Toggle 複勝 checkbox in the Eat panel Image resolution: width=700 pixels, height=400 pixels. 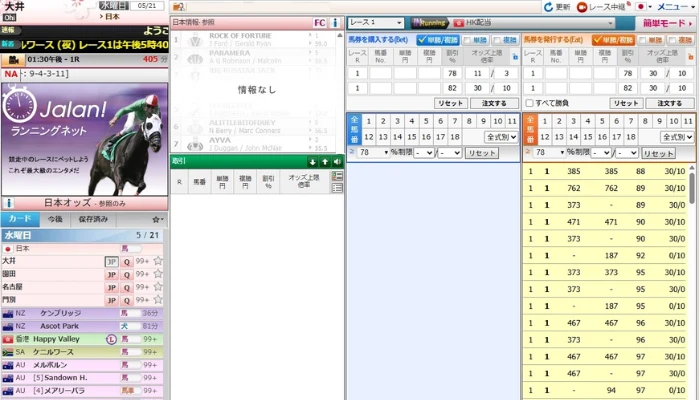point(673,40)
